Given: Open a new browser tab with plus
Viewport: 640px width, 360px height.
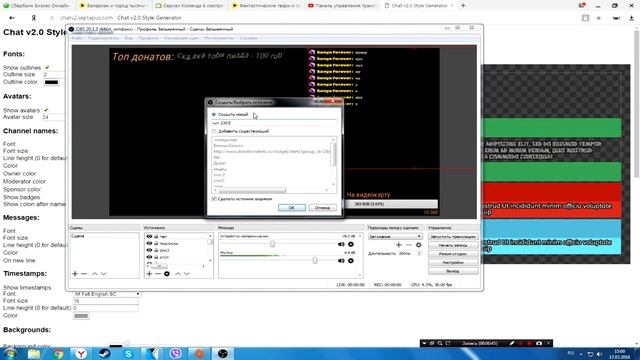Looking at the screenshot, I should point(463,6).
